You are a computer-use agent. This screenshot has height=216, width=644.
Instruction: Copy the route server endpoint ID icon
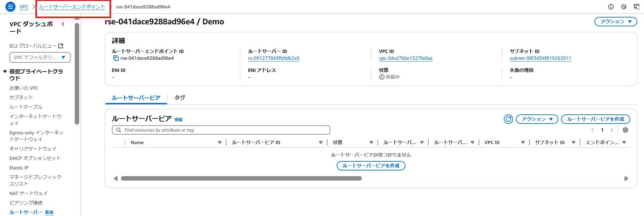116,58
